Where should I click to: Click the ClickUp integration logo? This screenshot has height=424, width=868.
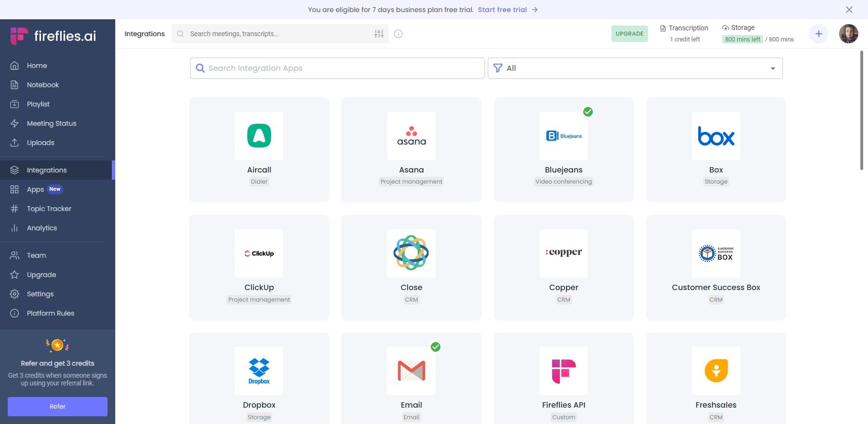[x=259, y=253]
